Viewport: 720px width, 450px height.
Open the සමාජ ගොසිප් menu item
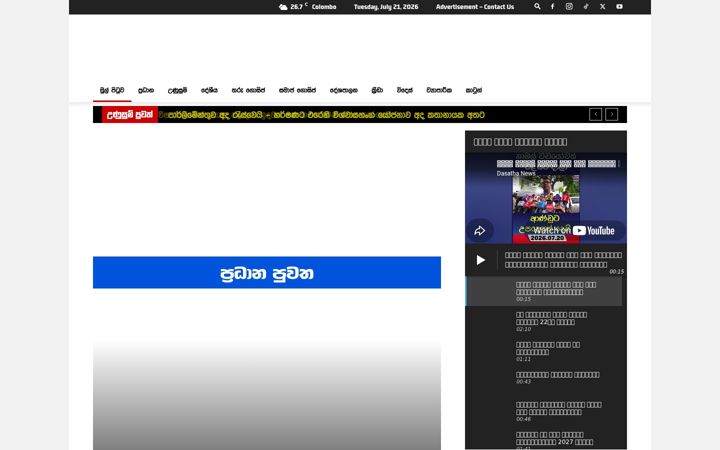pyautogui.click(x=298, y=90)
